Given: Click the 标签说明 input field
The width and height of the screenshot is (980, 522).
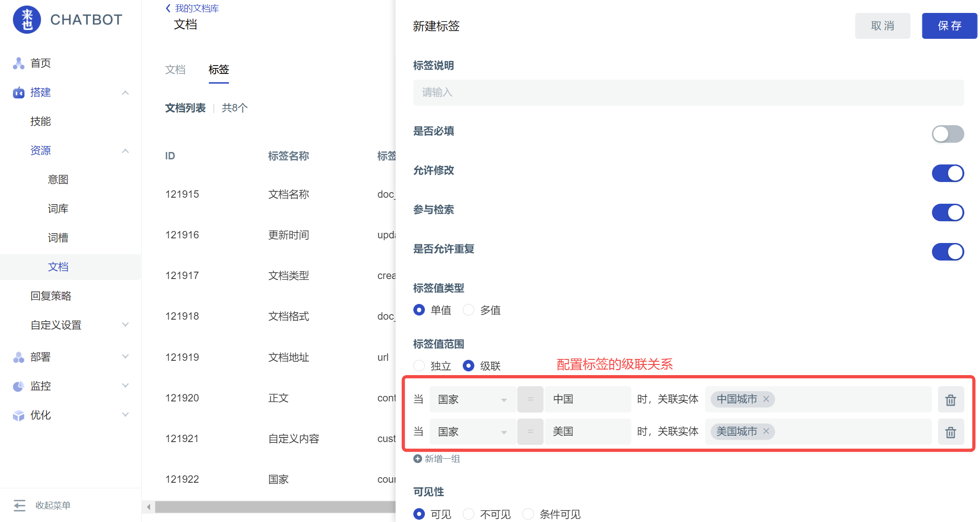Looking at the screenshot, I should tap(689, 92).
